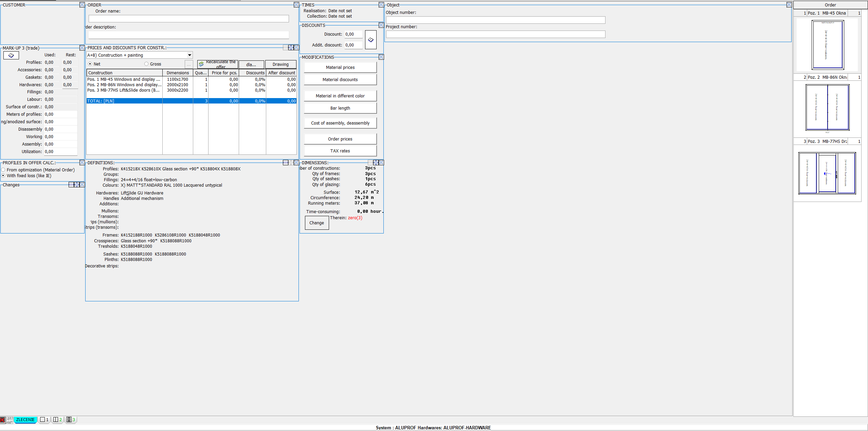Expand the PRICES AND DISCOUNTS panel with plus icon
868x431 pixels.
pyautogui.click(x=291, y=48)
